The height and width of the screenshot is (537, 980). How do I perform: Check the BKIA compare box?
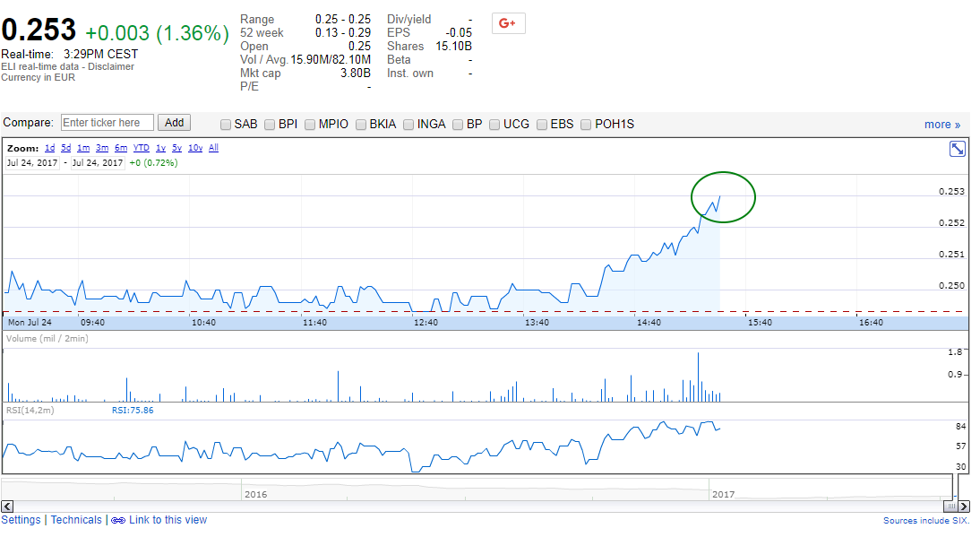(x=361, y=125)
